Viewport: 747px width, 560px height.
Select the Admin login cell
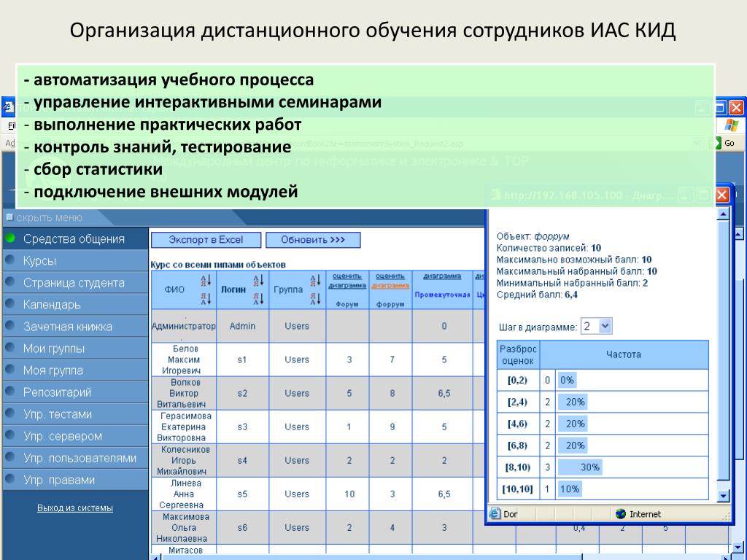[x=242, y=326]
